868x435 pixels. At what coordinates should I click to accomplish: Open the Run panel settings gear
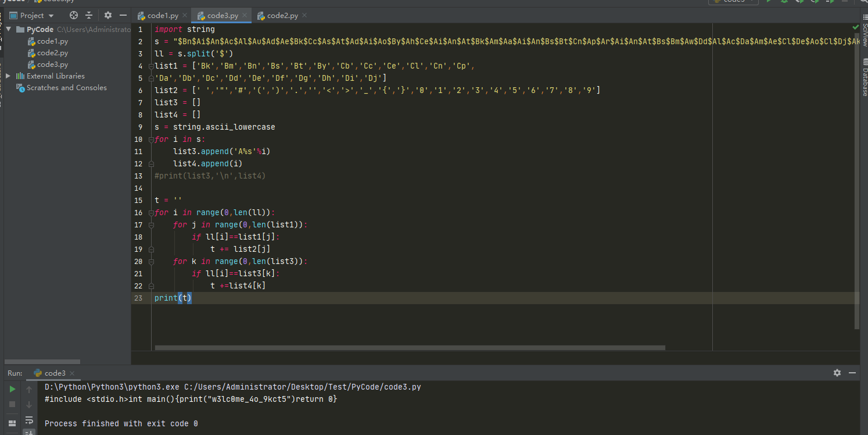tap(837, 373)
